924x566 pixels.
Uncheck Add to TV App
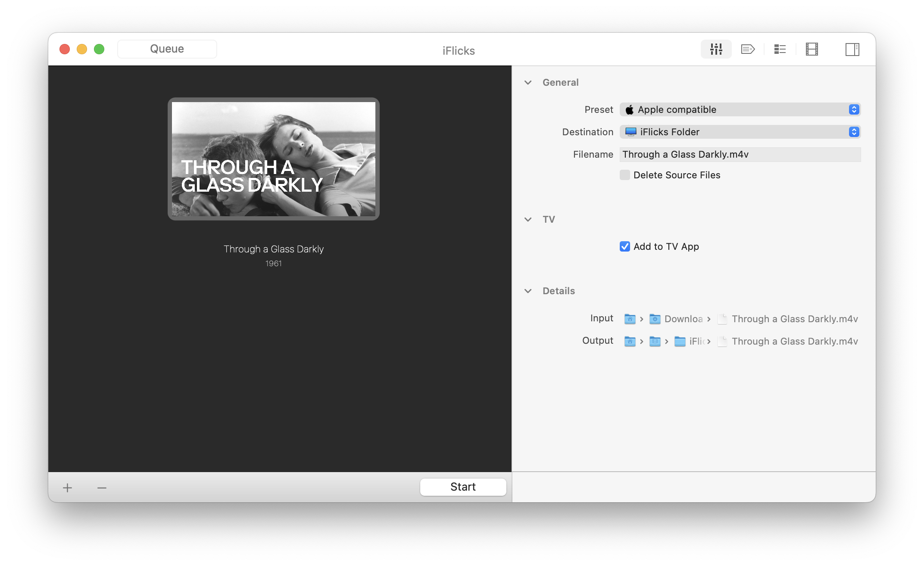coord(624,246)
